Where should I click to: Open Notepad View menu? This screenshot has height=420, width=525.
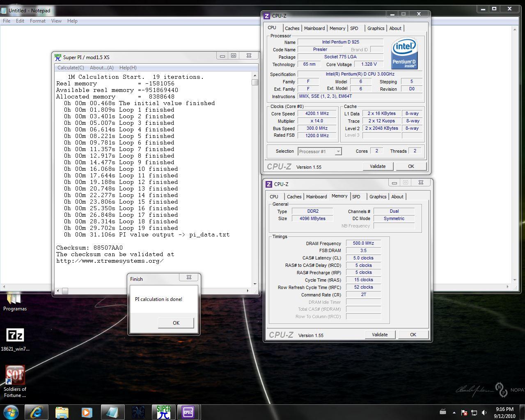tap(56, 21)
